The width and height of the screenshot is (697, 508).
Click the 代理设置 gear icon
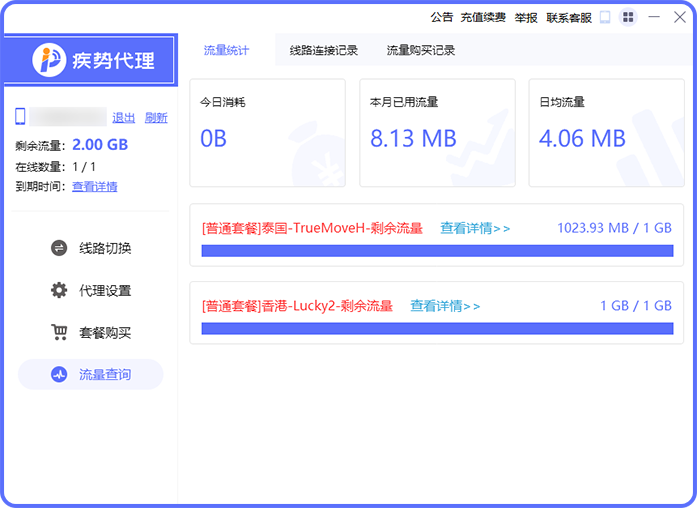(x=59, y=291)
